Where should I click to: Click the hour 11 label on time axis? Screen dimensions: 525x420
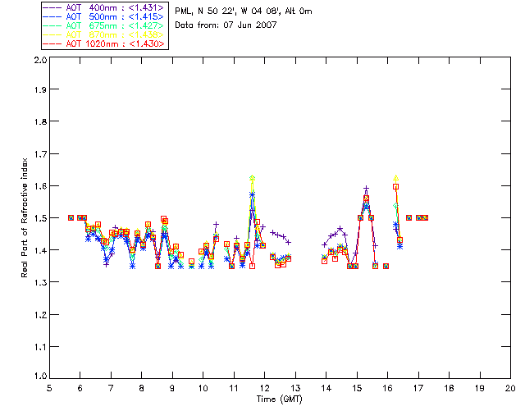(234, 388)
